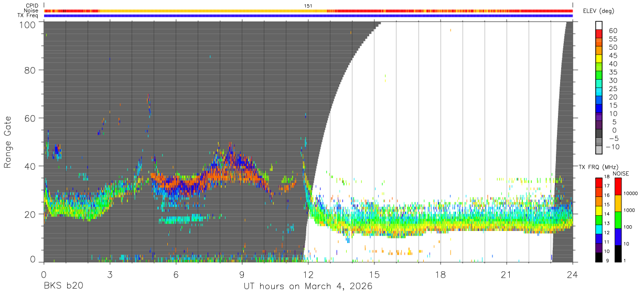Click the 21 tick on the UT hours axis

pos(507,274)
